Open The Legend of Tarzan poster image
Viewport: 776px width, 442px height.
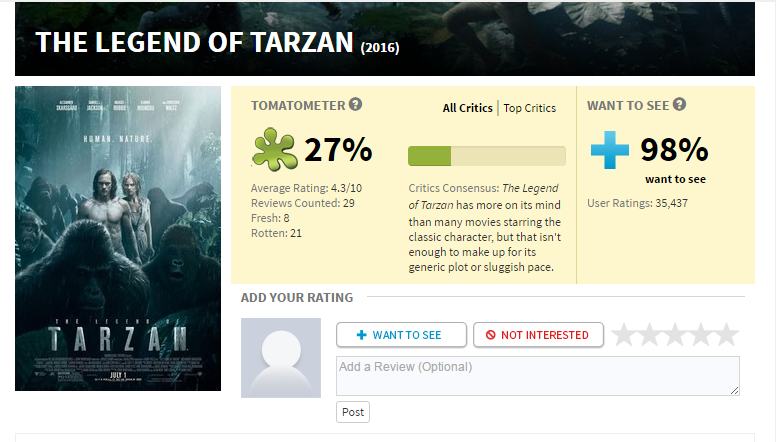click(x=118, y=239)
